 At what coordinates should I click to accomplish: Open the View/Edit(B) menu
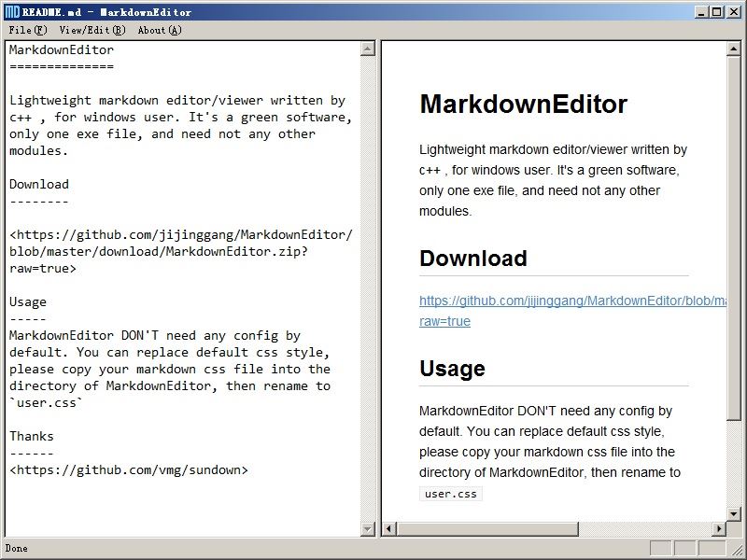[x=92, y=30]
